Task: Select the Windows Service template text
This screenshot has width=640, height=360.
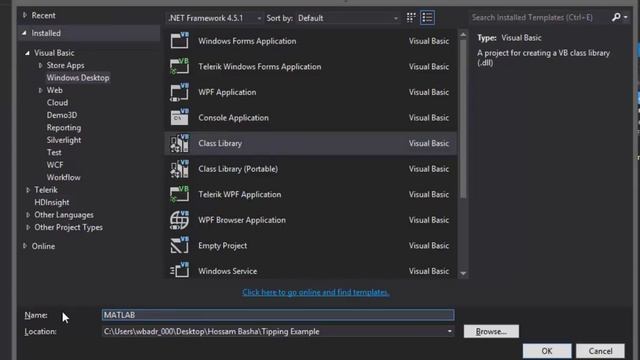Action: pos(227,271)
